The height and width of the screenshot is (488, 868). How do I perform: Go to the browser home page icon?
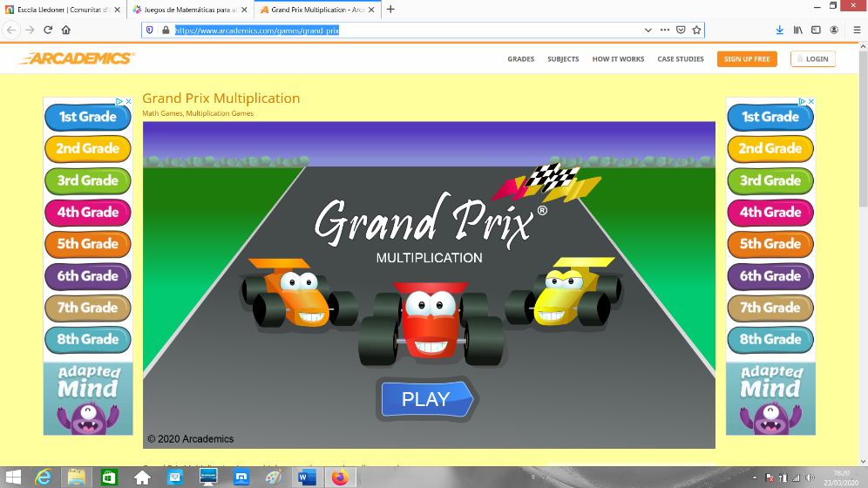pyautogui.click(x=66, y=30)
